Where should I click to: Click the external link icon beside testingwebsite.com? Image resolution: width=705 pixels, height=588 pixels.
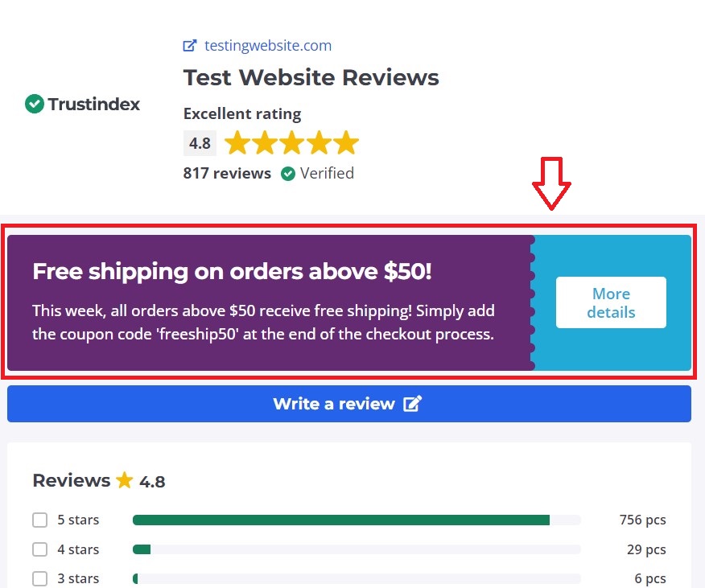click(x=190, y=46)
